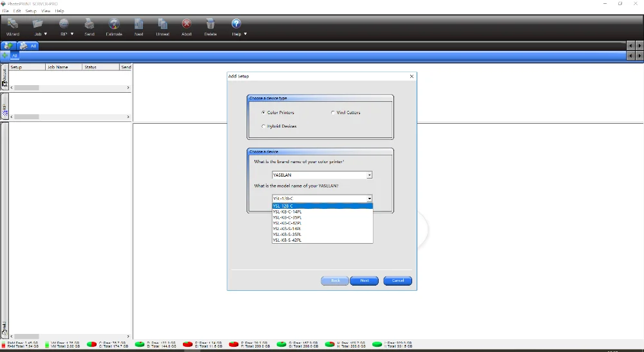Screen dimensions: 644x352
Task: Open the Edit menu
Action: pyautogui.click(x=17, y=11)
